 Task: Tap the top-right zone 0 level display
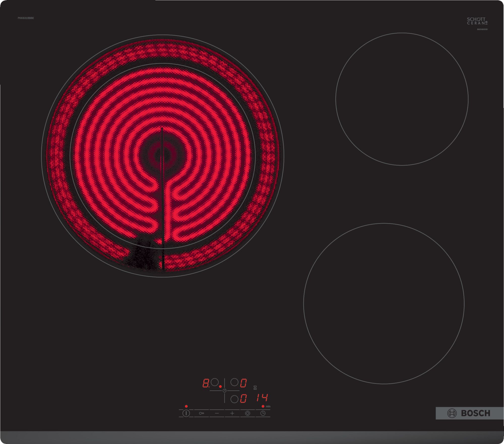(x=243, y=383)
